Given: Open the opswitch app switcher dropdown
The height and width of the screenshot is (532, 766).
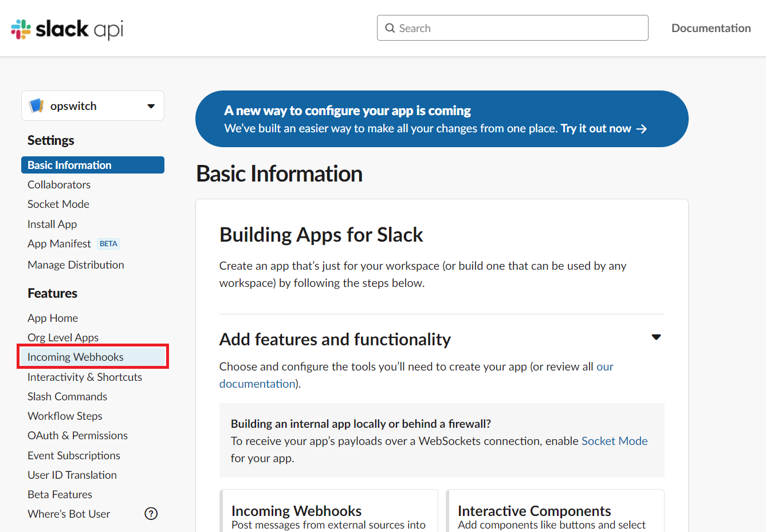Looking at the screenshot, I should pyautogui.click(x=151, y=105).
